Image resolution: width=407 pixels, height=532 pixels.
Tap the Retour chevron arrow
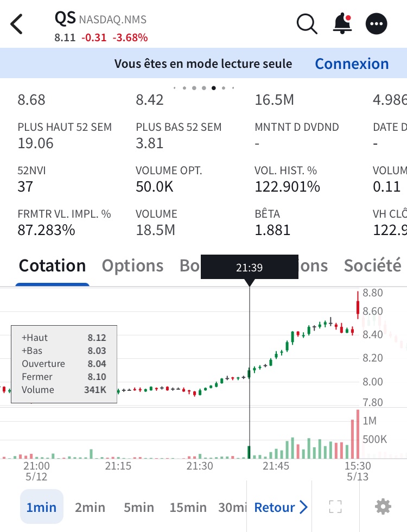coord(303,507)
